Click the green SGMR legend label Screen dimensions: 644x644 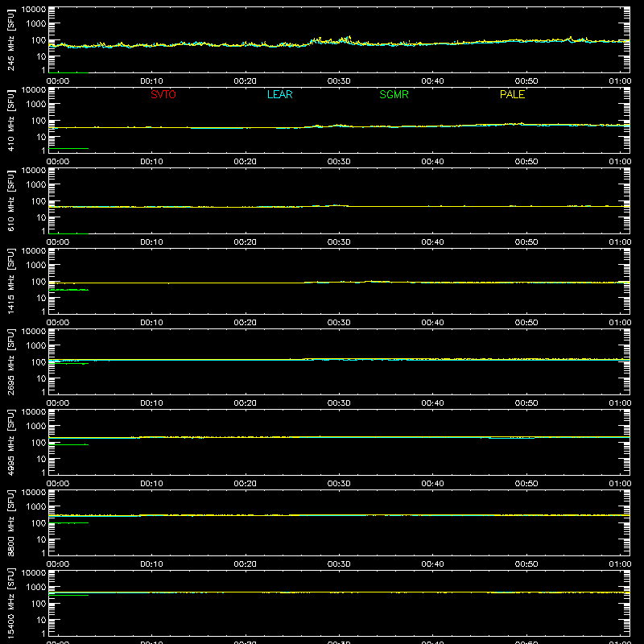click(394, 94)
